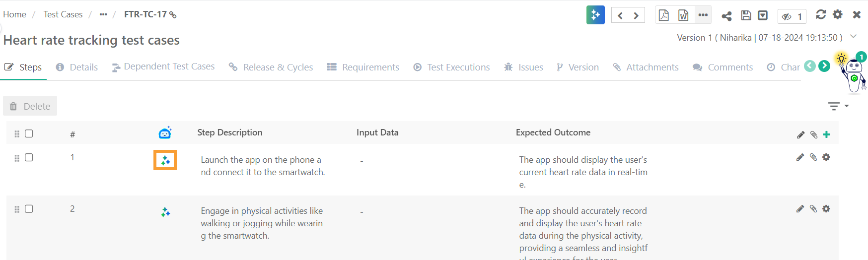Export test case as Word document

(x=683, y=15)
